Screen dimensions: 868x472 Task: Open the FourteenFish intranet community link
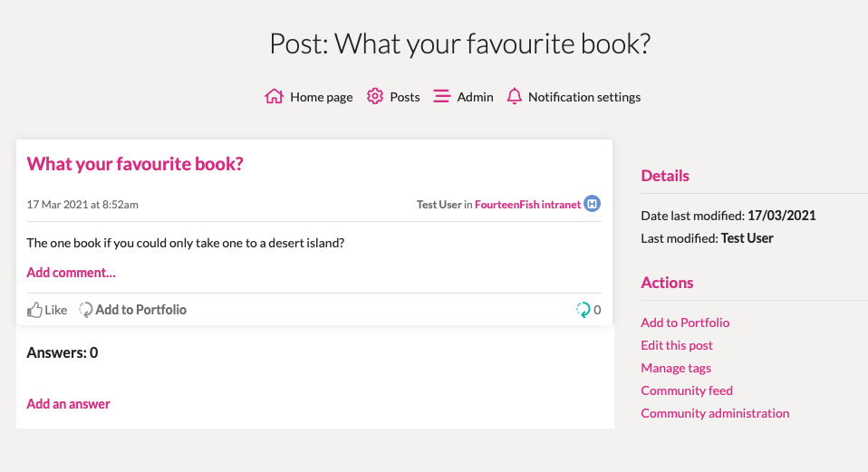click(527, 204)
